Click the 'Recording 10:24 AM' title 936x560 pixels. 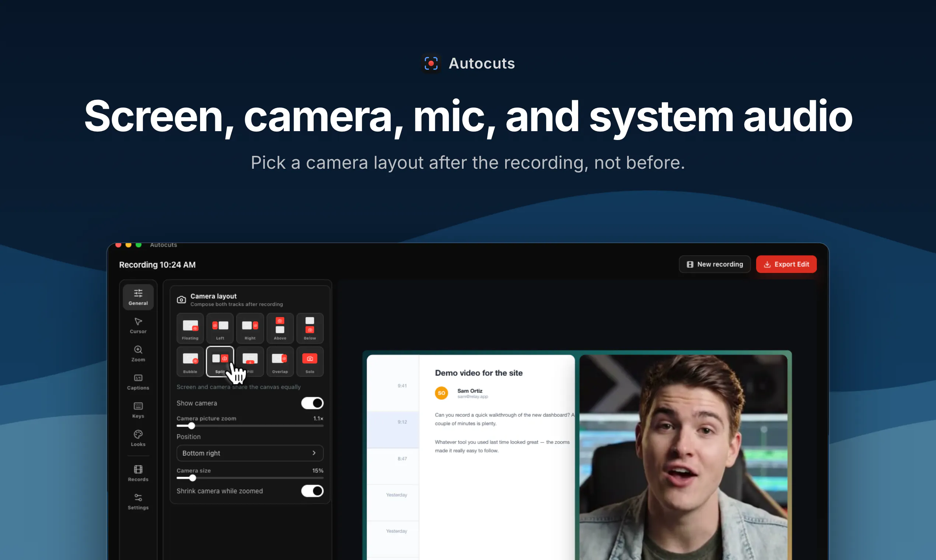point(157,265)
